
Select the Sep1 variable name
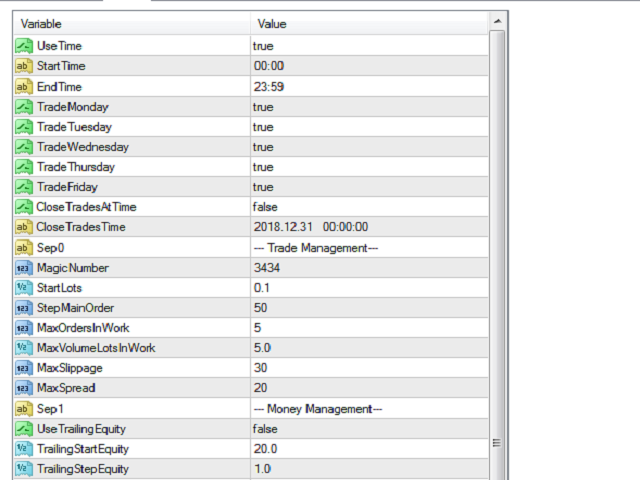click(x=50, y=409)
